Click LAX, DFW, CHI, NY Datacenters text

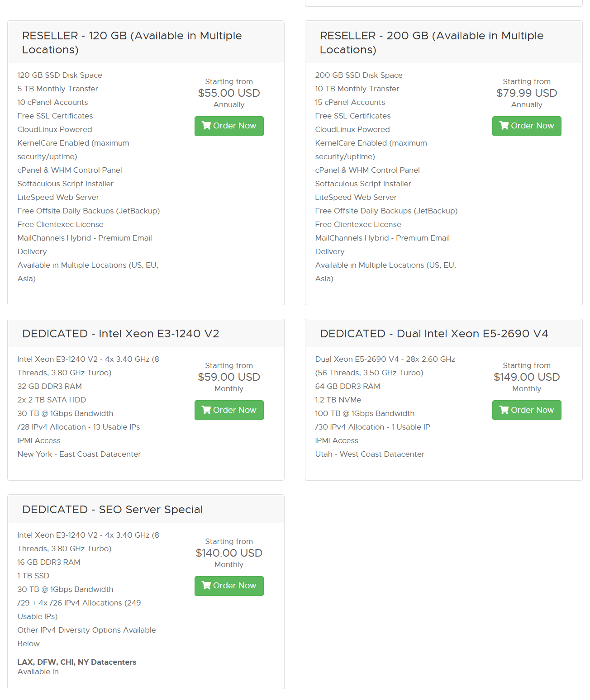[x=77, y=662]
